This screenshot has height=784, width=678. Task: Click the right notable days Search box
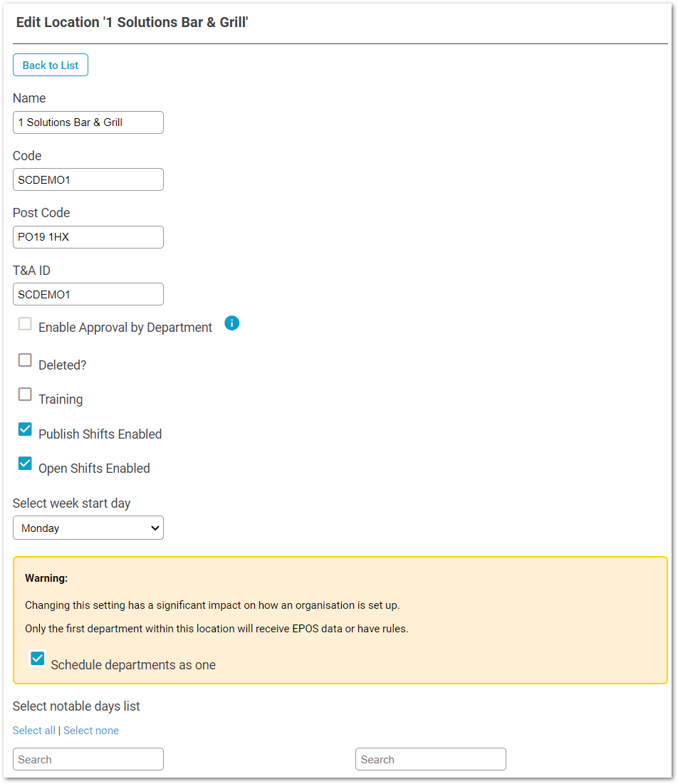[x=430, y=759]
